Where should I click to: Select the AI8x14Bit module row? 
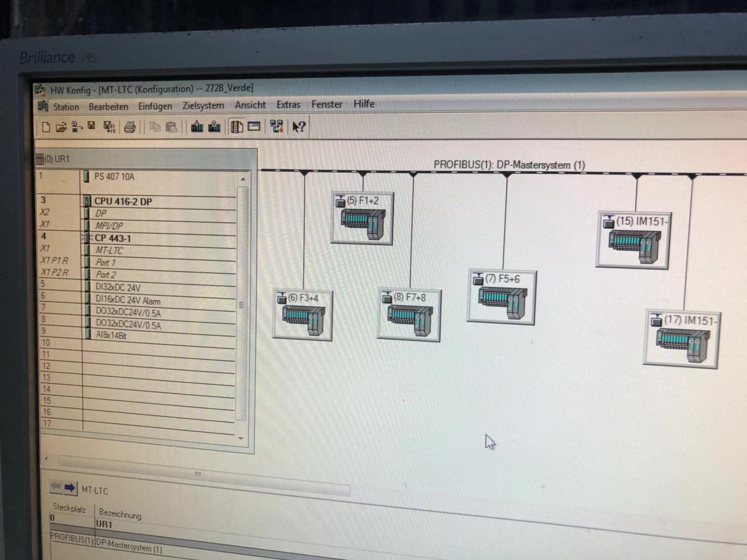click(x=111, y=335)
